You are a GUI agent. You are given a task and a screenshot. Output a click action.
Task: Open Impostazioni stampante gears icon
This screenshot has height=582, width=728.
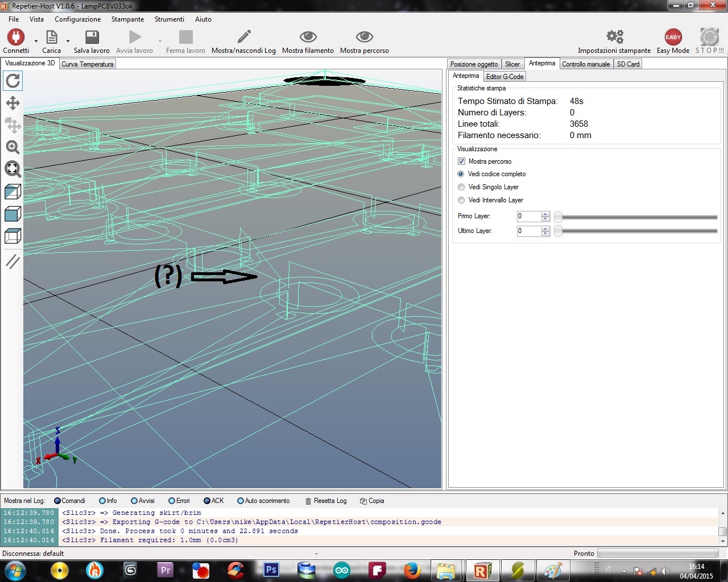(615, 38)
